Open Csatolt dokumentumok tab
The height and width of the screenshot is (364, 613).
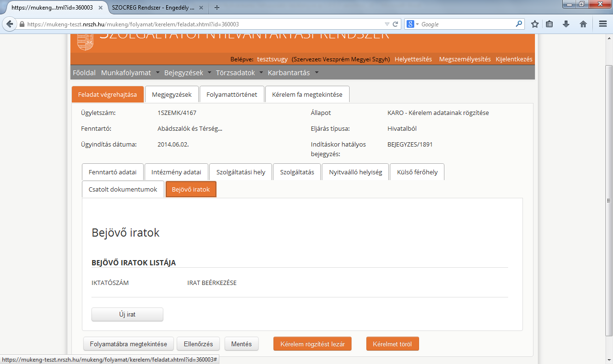point(123,189)
